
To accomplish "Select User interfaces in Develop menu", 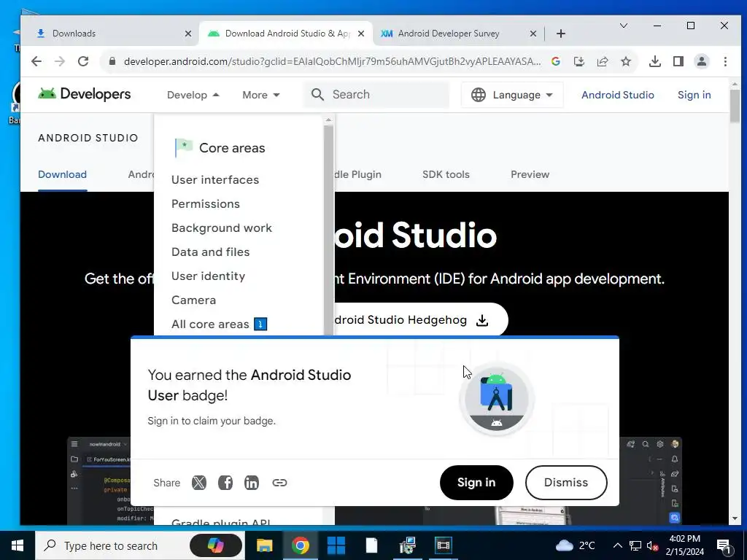I will 215,179.
